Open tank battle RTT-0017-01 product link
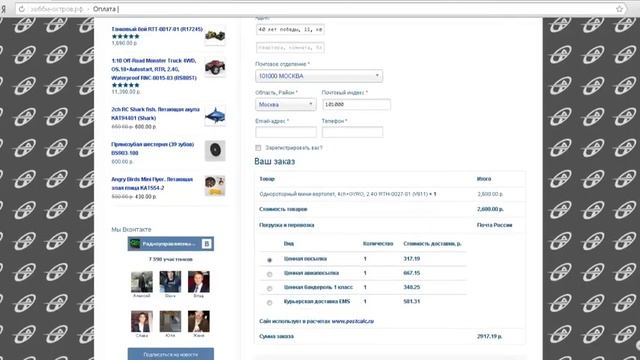The image size is (640, 360). [157, 29]
